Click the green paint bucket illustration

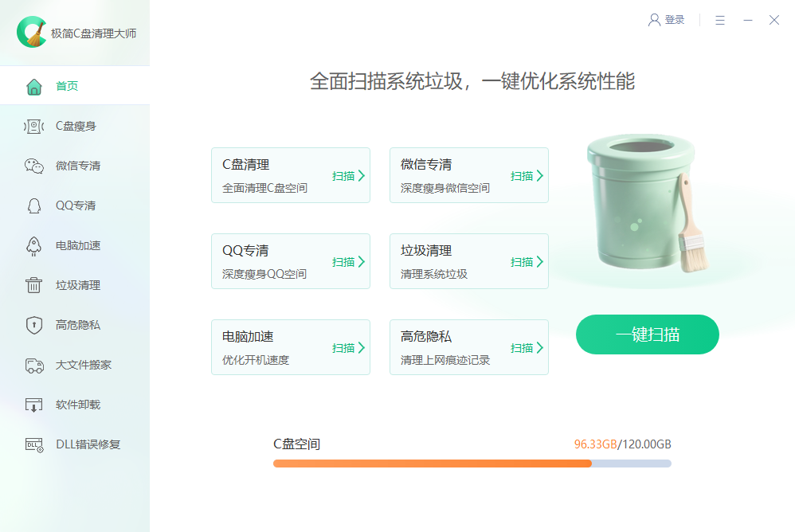coord(647,202)
